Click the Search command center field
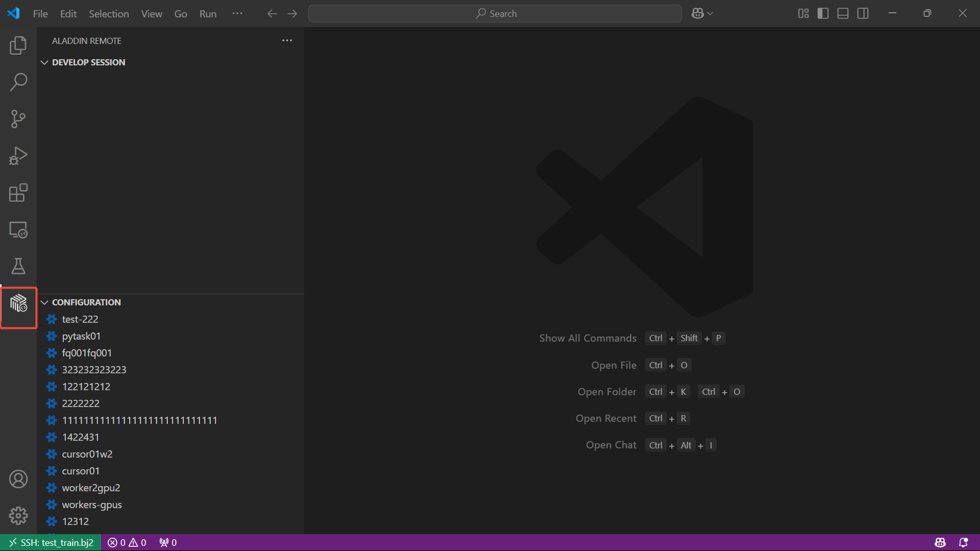Screen dimensions: 980x551 495,14
